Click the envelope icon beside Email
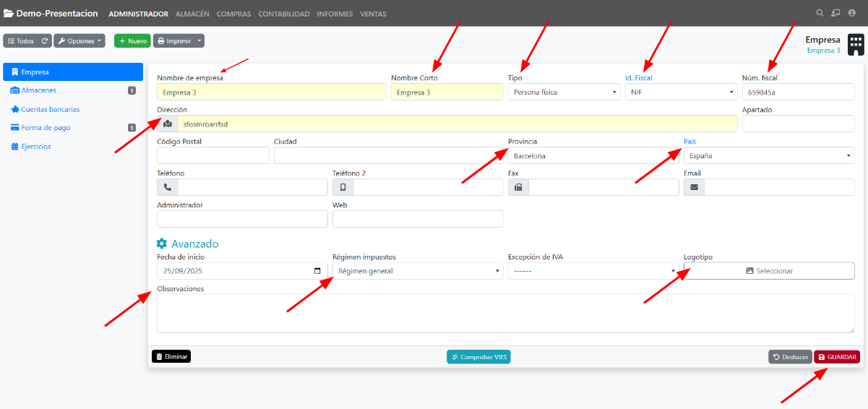 point(694,187)
